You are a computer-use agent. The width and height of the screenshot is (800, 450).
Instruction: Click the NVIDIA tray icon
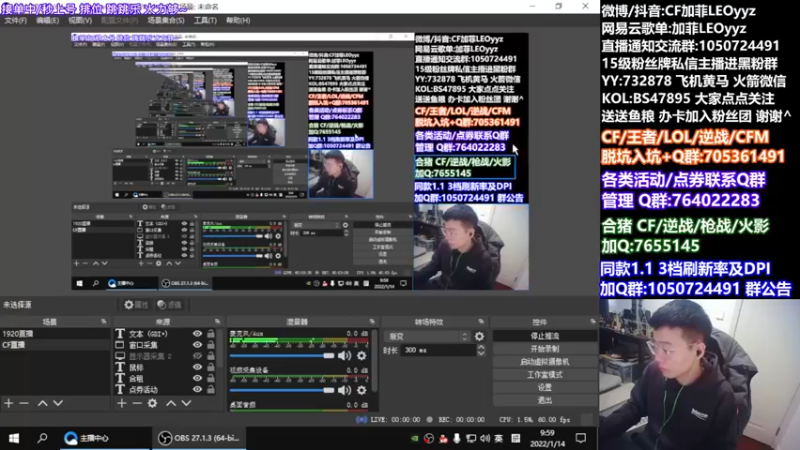[415, 439]
